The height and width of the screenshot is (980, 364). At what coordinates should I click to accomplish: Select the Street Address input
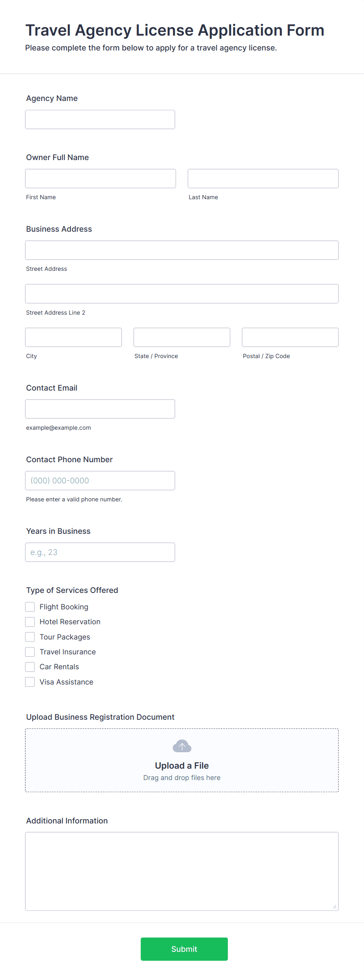[182, 250]
